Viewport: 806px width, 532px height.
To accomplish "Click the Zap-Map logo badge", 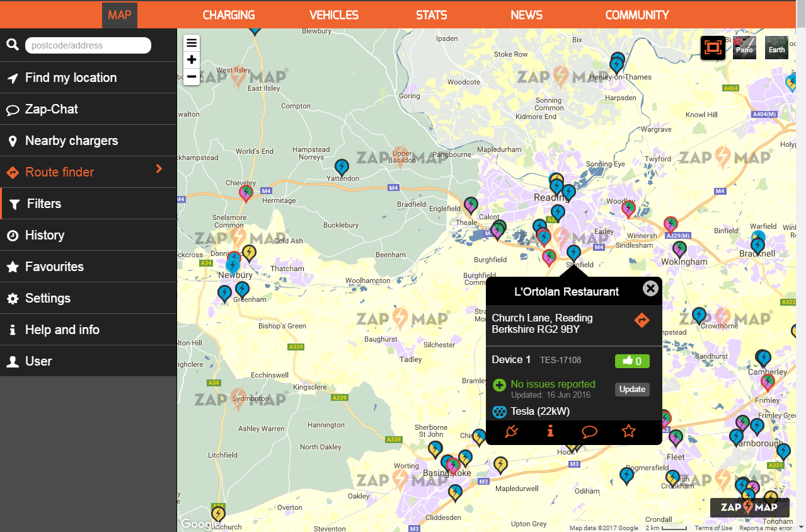I will tap(749, 507).
